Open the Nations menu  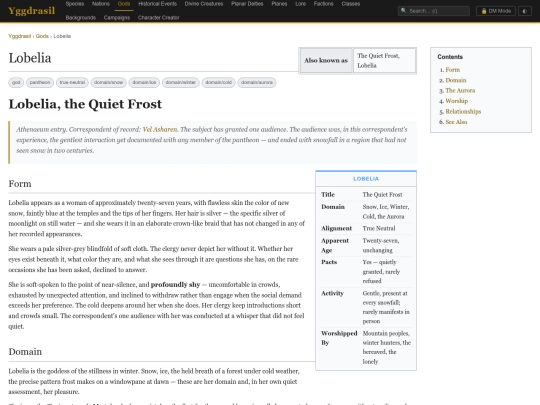pos(101,4)
